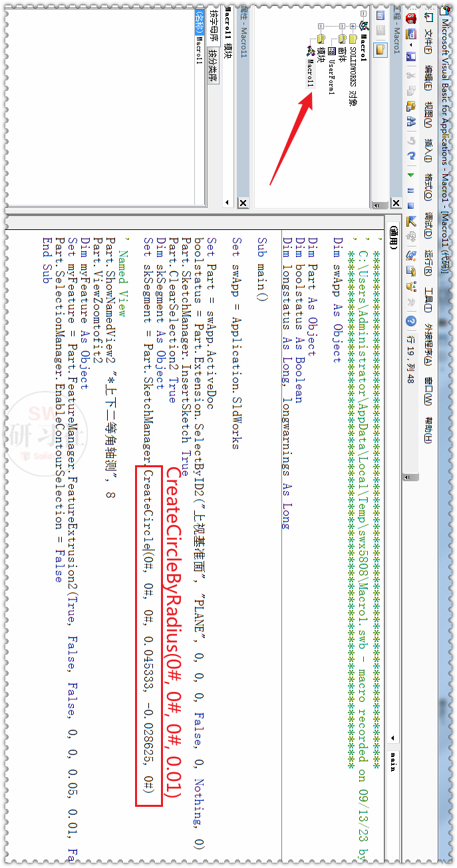Open the Project Explorer toolbar icon
457x868 pixels.
tap(411, 255)
